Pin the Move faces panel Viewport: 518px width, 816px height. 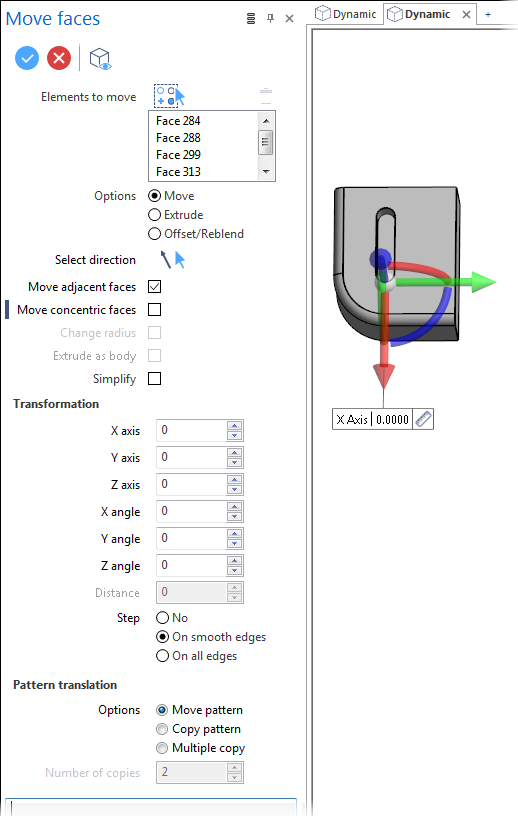point(270,19)
